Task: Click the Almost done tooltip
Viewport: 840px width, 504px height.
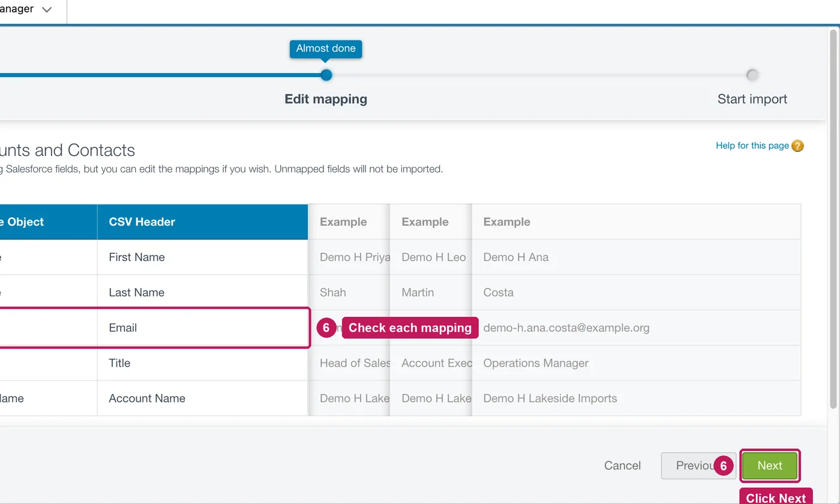Action: [x=326, y=49]
